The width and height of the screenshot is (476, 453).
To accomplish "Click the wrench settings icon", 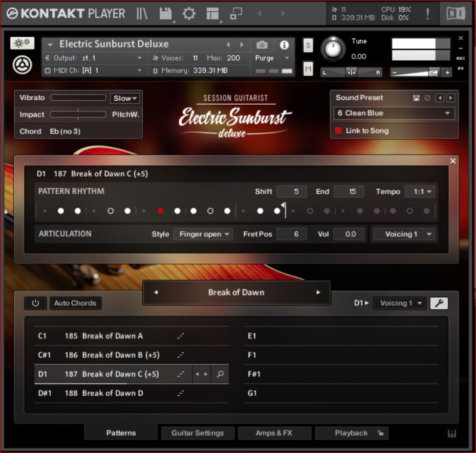I will [439, 303].
